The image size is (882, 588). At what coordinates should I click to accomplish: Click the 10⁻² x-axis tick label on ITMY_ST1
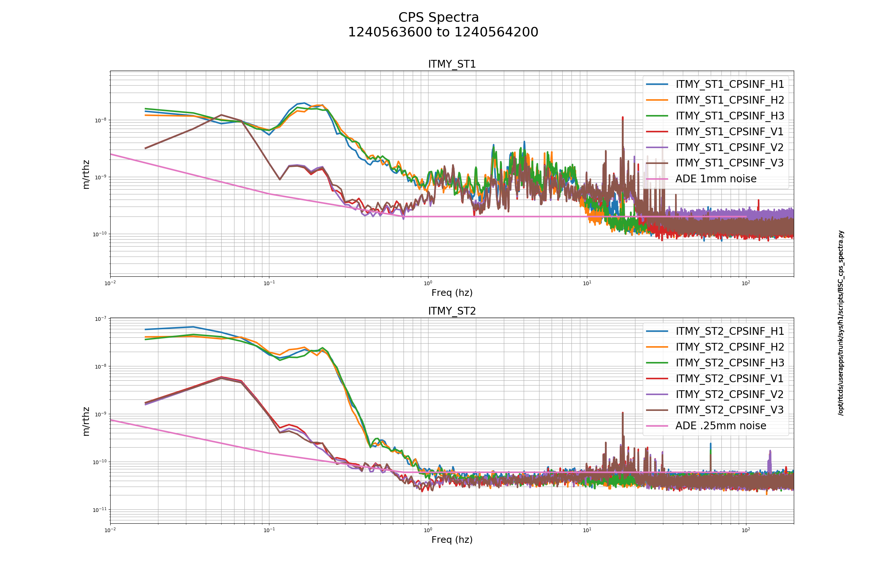click(x=110, y=283)
